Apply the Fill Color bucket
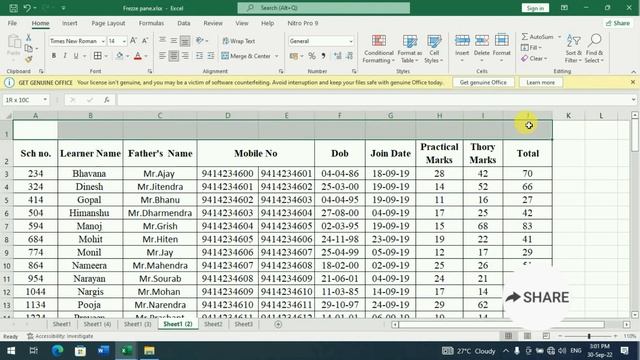Image resolution: width=640 pixels, height=360 pixels. [119, 56]
